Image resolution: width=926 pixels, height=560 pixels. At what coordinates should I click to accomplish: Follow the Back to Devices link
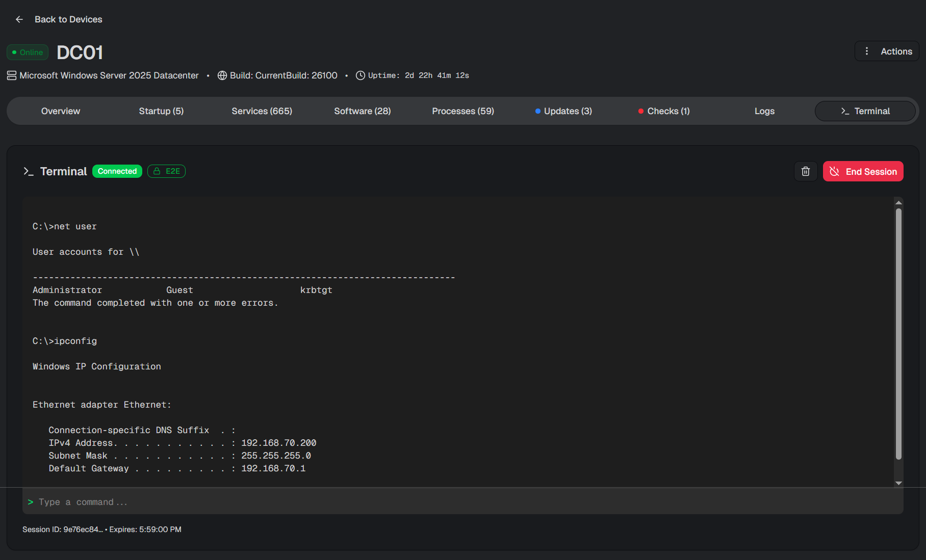point(68,19)
